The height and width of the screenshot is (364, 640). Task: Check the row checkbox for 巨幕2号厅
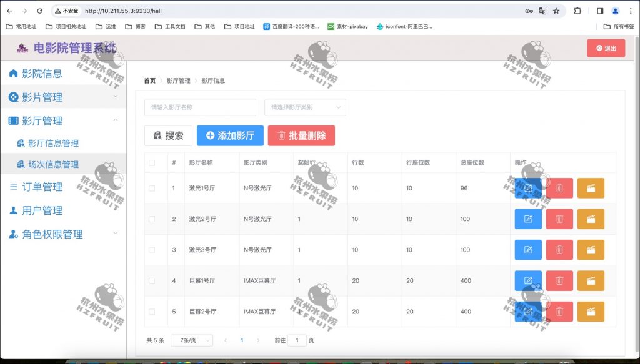151,311
